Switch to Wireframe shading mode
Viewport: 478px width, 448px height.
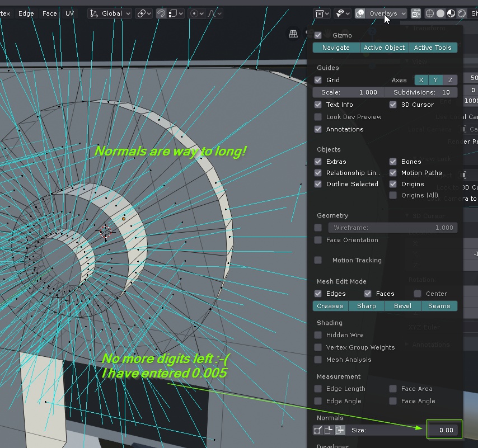click(x=429, y=13)
